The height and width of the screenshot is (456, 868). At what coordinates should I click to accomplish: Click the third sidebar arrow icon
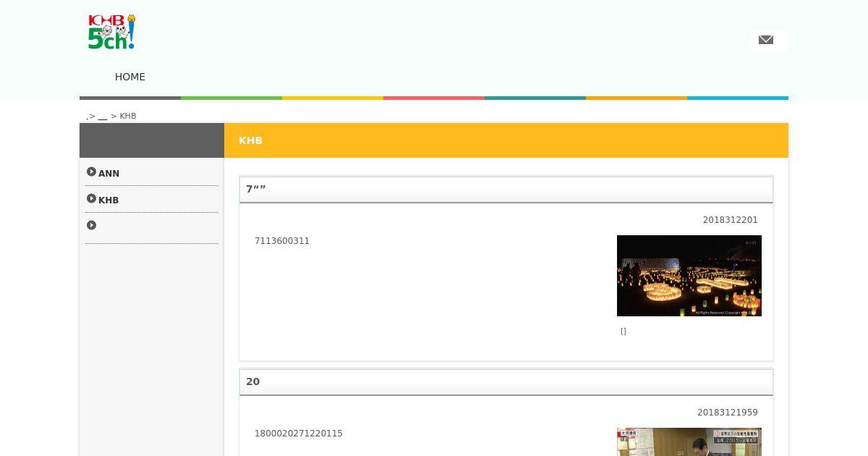pos(91,225)
